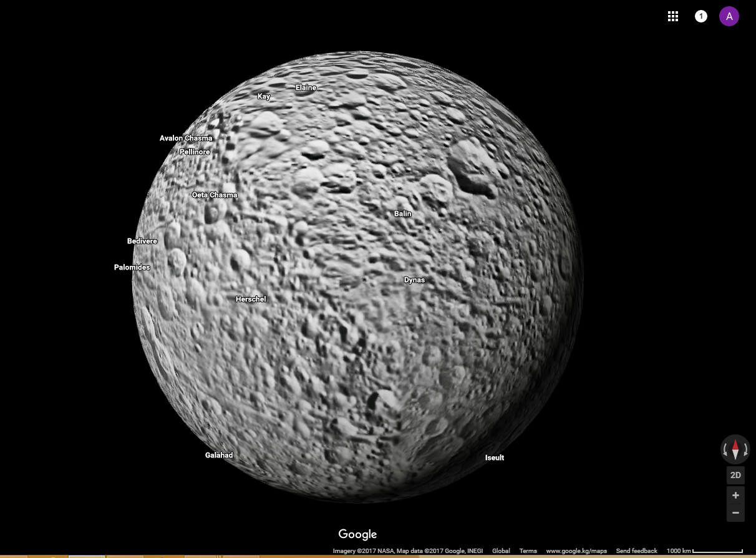The image size is (756, 558).
Task: Zoom out with the minus button
Action: coord(735,513)
